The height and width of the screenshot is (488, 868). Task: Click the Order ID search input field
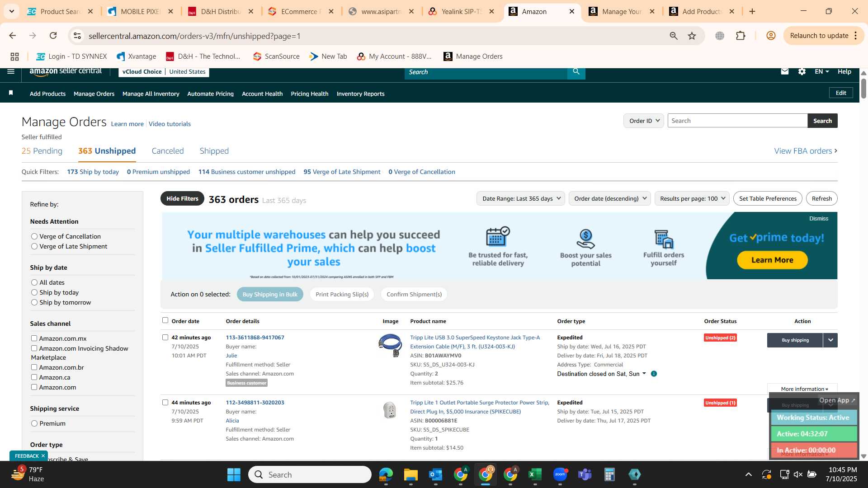[x=737, y=121]
